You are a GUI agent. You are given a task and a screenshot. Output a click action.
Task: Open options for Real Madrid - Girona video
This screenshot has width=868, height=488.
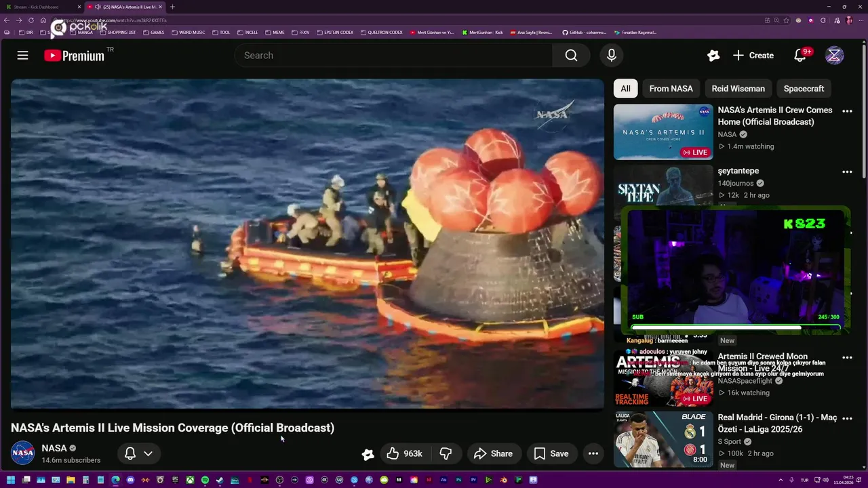847,418
